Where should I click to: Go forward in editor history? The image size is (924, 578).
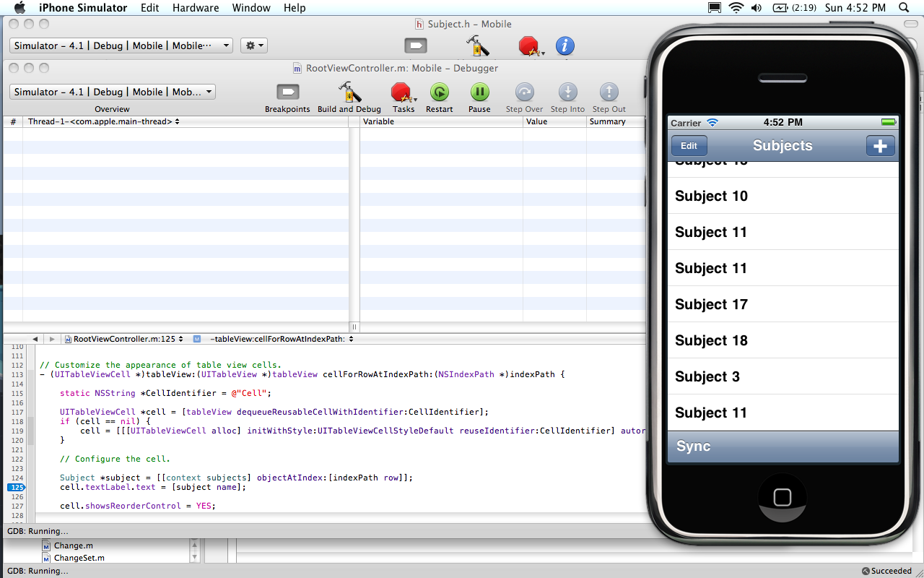pyautogui.click(x=52, y=339)
